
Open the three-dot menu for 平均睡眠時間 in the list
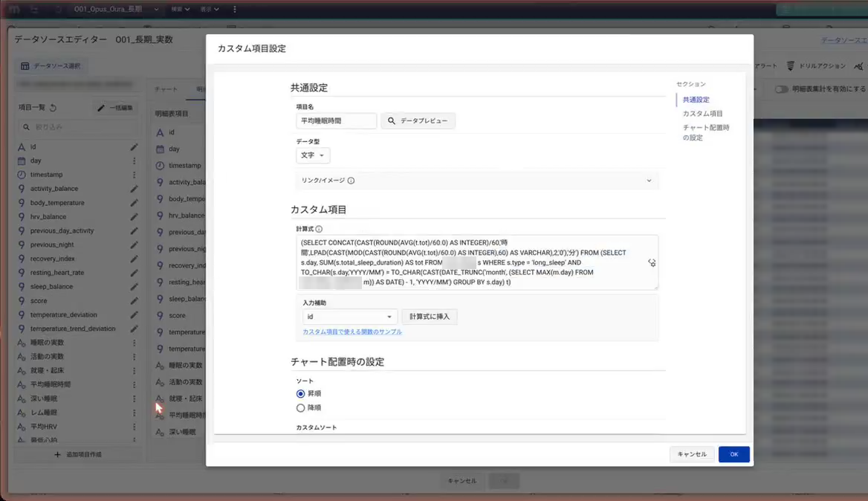point(134,385)
